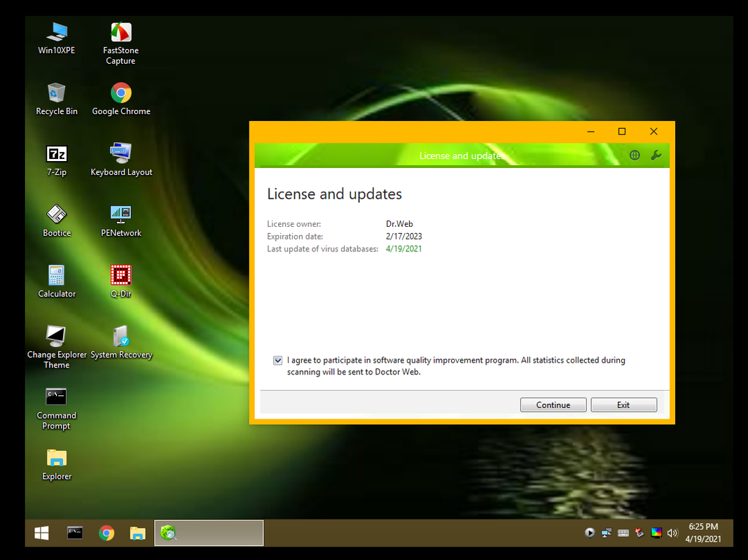Open the Win10XPE desktop icon
This screenshot has width=748, height=560.
[57, 38]
